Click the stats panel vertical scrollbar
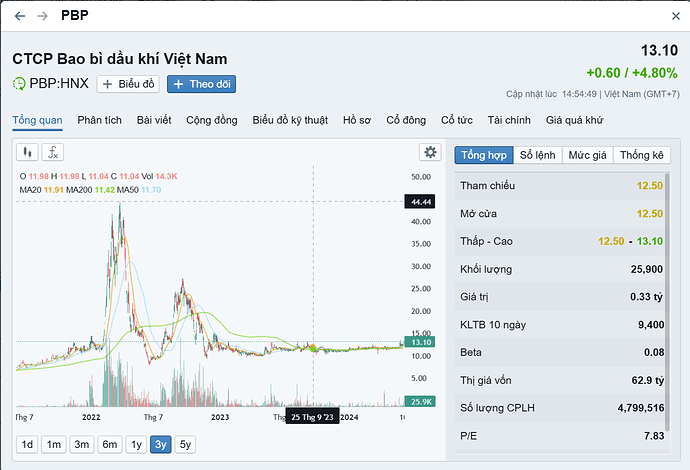Screen dimensions: 690x470 (x=667, y=301)
